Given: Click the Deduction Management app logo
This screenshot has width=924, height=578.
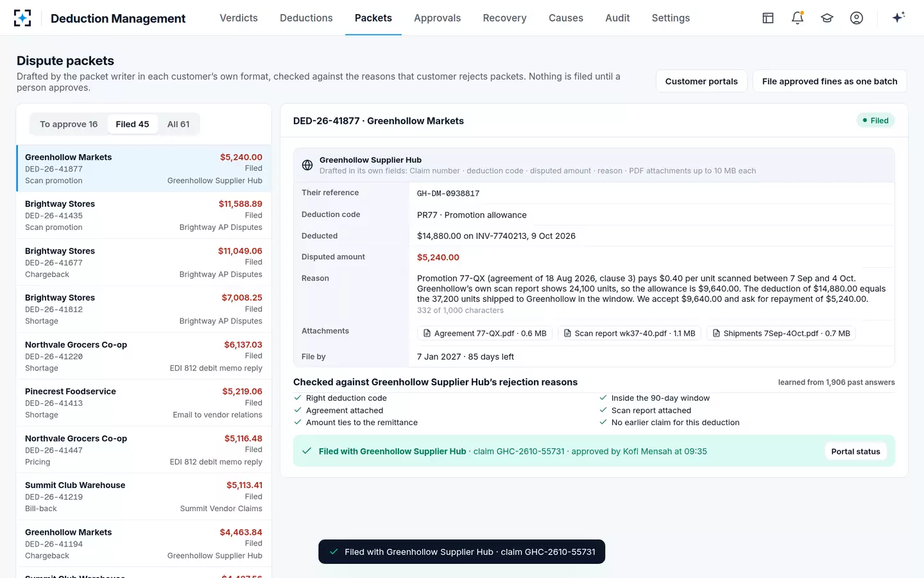Looking at the screenshot, I should tap(22, 18).
